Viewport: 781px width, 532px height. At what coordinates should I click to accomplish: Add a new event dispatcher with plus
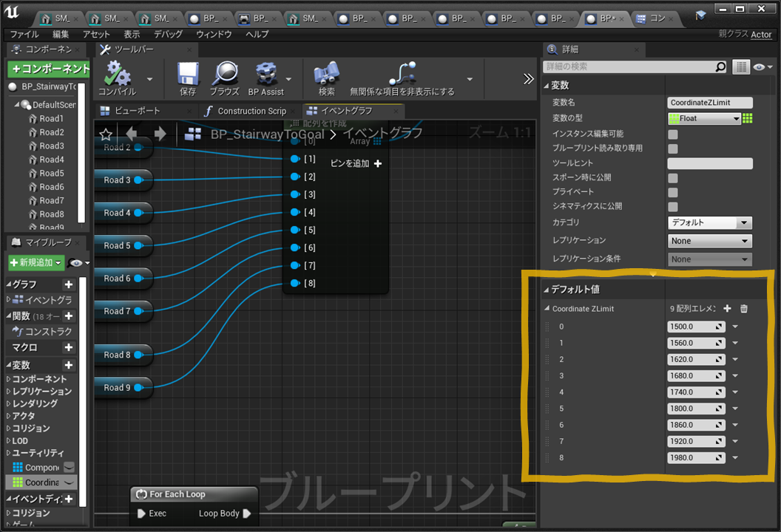[x=69, y=499]
